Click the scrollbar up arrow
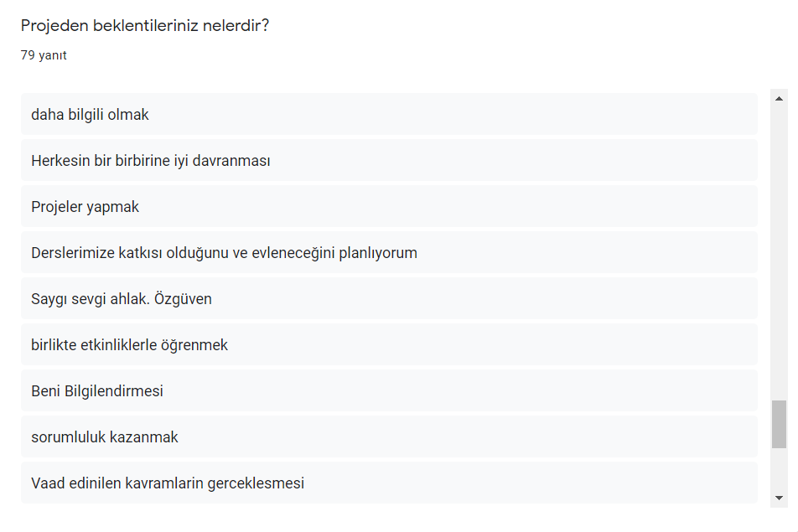Image resolution: width=798 pixels, height=532 pixels. pos(779,99)
